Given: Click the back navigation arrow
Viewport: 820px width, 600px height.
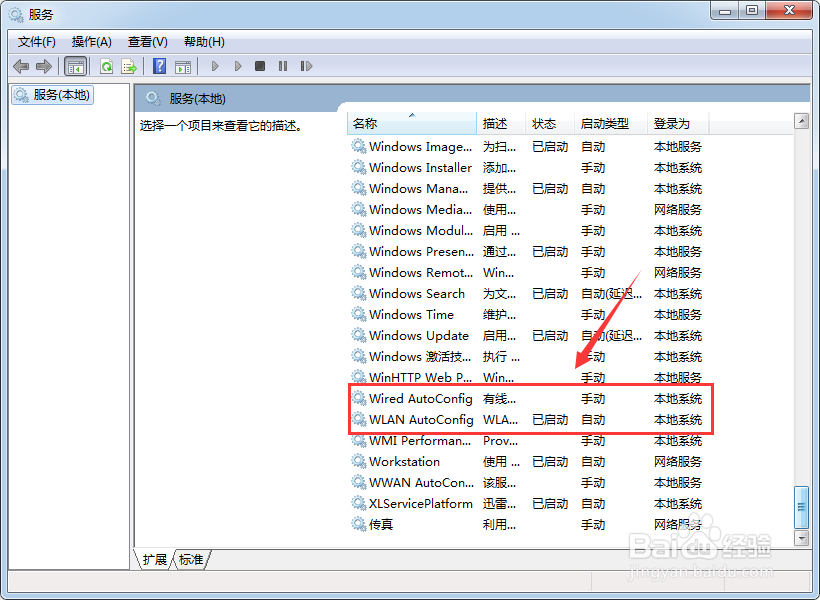Looking at the screenshot, I should (21, 65).
